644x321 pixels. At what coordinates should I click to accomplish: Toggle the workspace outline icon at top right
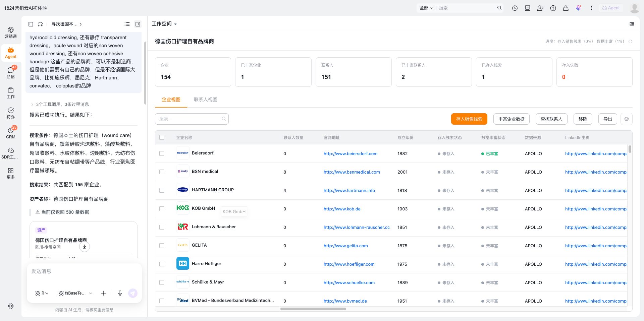[632, 24]
